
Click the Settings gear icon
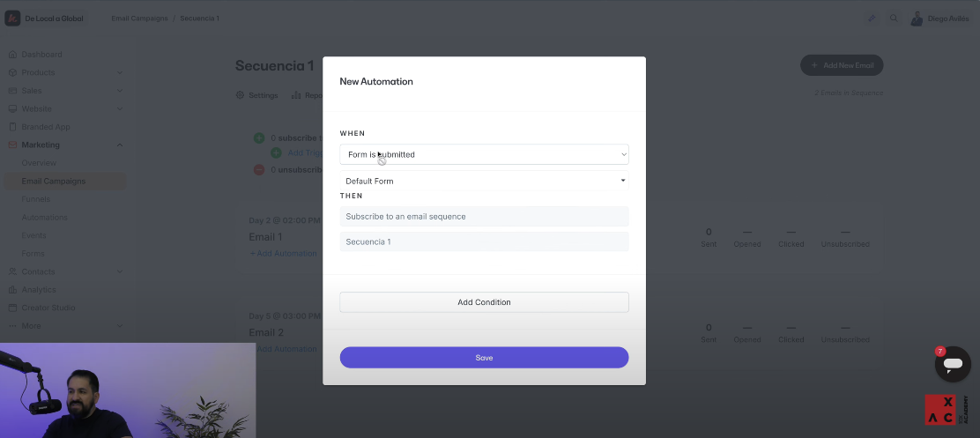[240, 95]
